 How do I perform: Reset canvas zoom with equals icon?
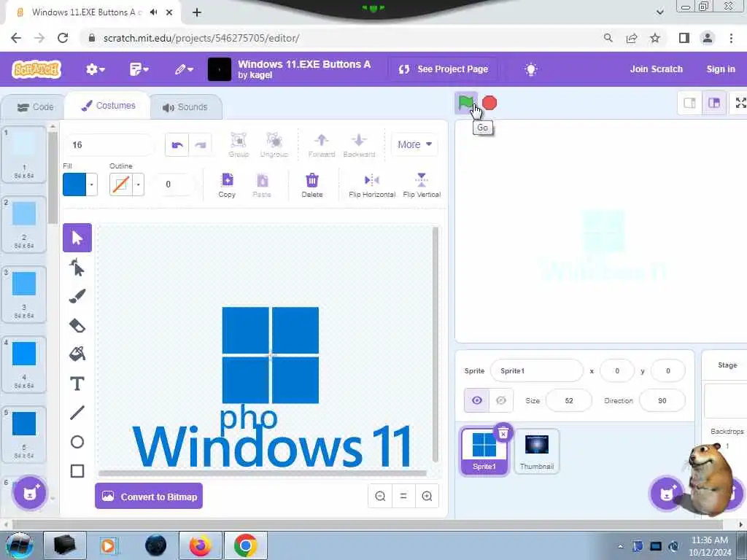pyautogui.click(x=403, y=496)
